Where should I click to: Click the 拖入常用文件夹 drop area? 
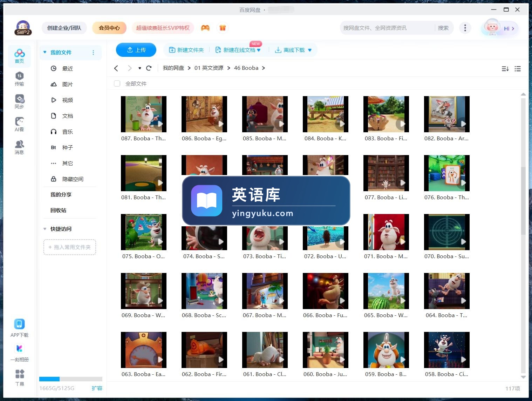point(70,247)
